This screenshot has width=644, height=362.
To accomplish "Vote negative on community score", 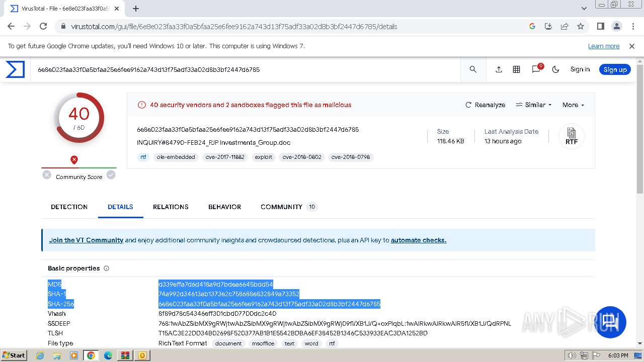I will tap(47, 175).
